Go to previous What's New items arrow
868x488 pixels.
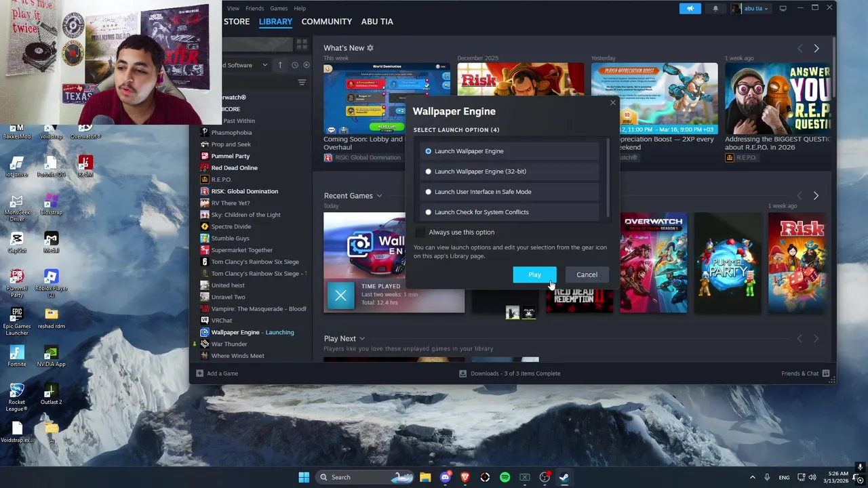(x=800, y=48)
